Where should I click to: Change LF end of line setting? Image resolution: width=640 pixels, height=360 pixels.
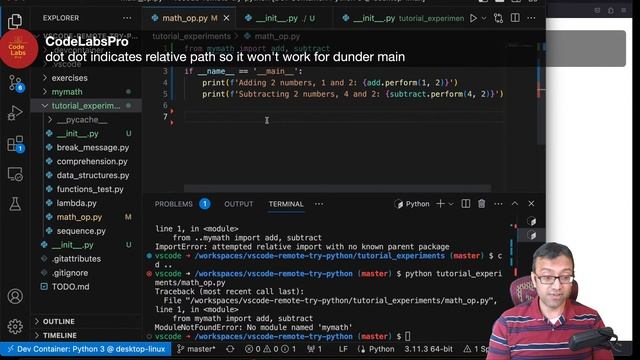[343, 349]
